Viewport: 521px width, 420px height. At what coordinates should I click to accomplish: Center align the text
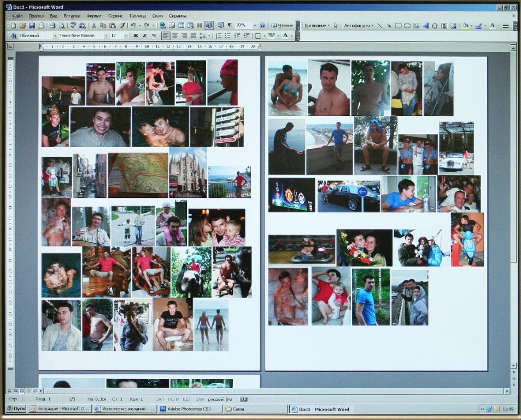(175, 36)
